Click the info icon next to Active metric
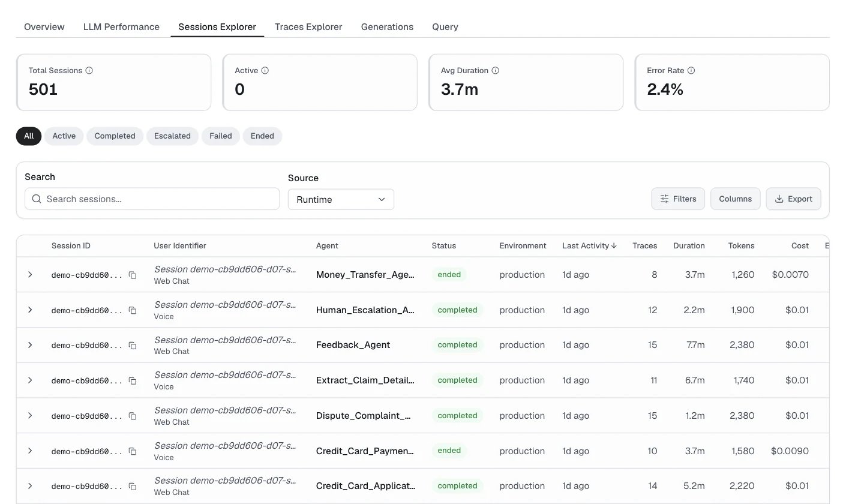The height and width of the screenshot is (504, 846). click(x=265, y=70)
